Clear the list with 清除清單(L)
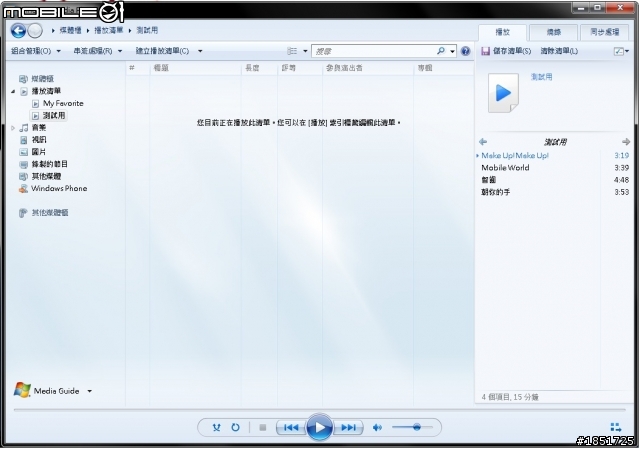The image size is (640, 449). tap(559, 51)
